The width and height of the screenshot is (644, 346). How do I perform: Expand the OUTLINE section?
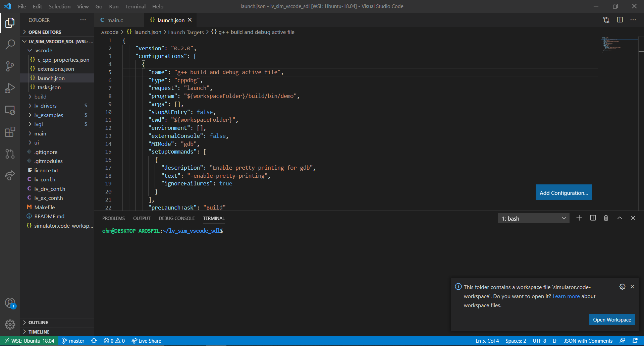38,322
